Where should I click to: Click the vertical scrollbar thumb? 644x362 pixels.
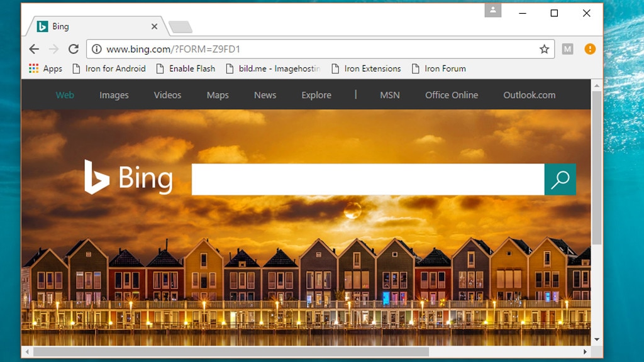(597, 168)
